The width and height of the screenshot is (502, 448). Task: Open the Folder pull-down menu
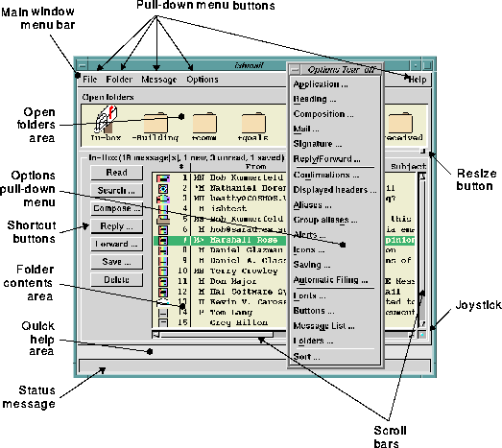[x=119, y=80]
